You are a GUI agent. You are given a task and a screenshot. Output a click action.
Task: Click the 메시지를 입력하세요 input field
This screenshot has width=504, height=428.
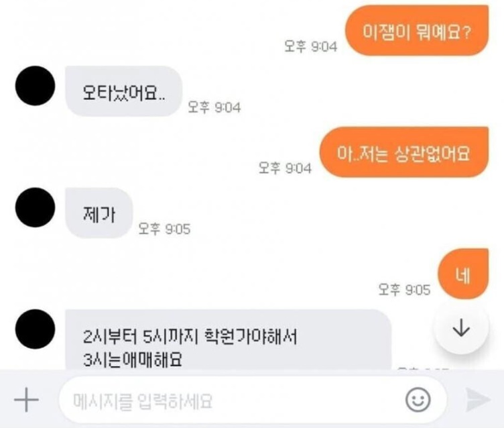pyautogui.click(x=253, y=400)
